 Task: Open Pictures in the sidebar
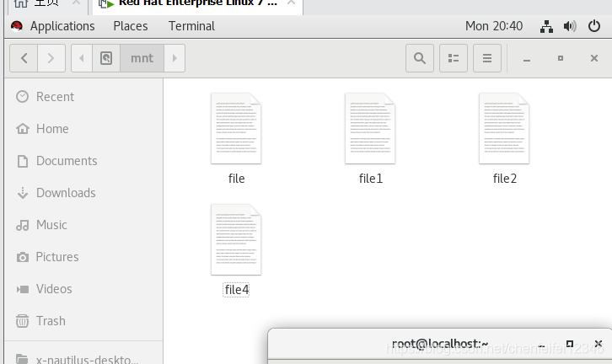click(83, 256)
